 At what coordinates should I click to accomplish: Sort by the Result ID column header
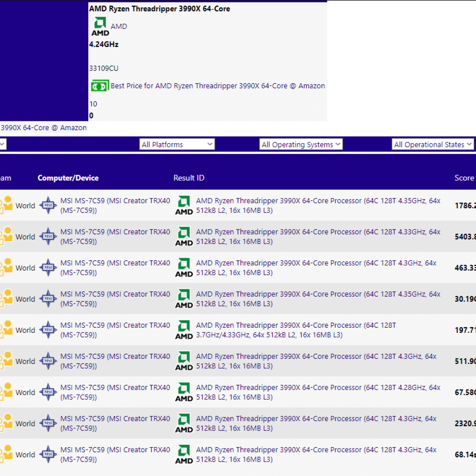tap(189, 178)
